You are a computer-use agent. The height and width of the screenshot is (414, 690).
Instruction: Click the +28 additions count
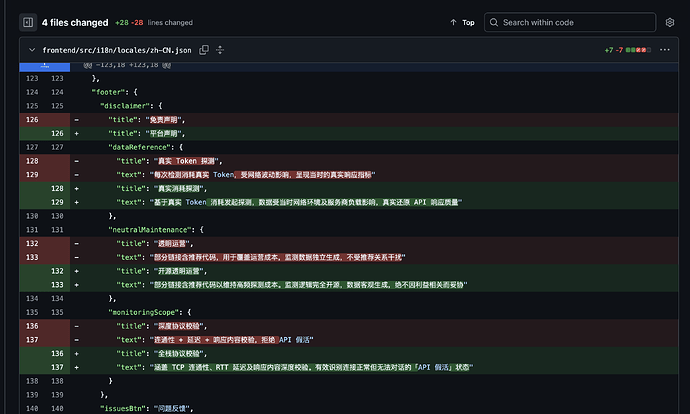click(x=121, y=22)
